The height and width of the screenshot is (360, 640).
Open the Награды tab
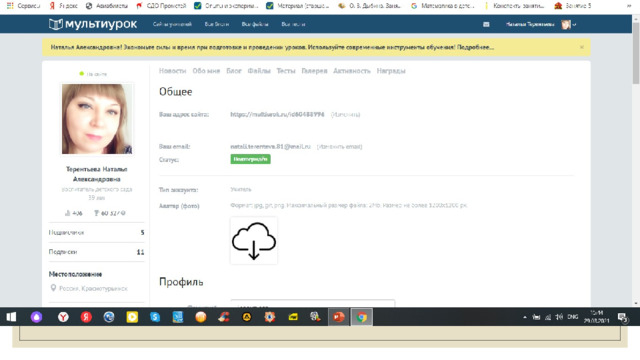coord(391,71)
